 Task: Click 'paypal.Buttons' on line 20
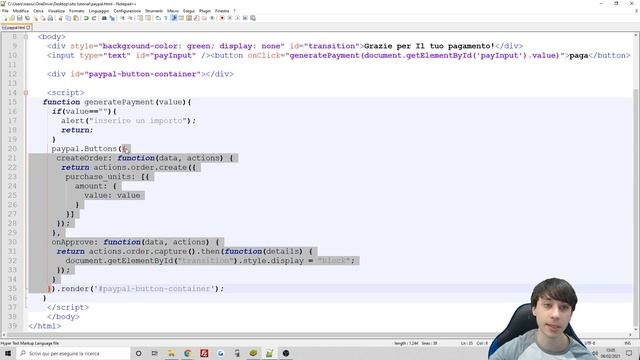[84, 149]
